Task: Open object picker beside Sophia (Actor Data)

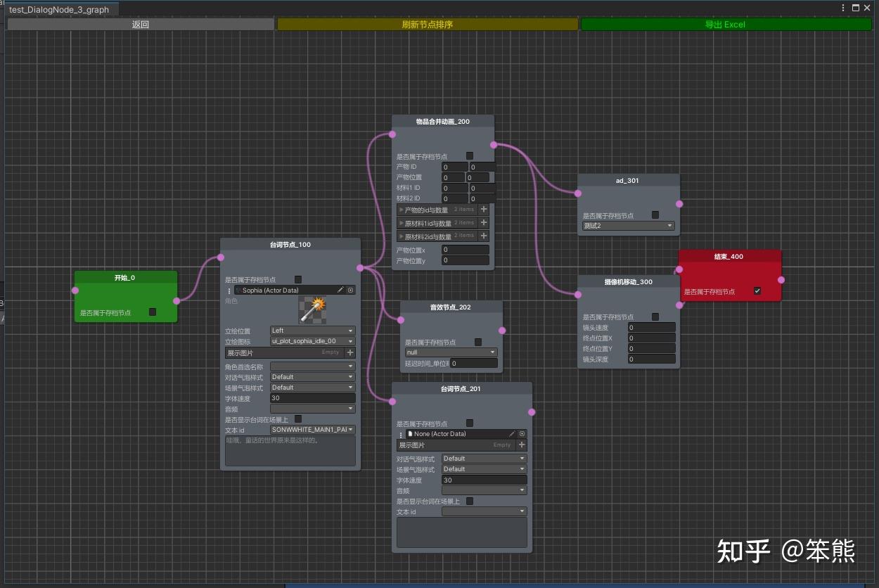Action: pos(351,290)
